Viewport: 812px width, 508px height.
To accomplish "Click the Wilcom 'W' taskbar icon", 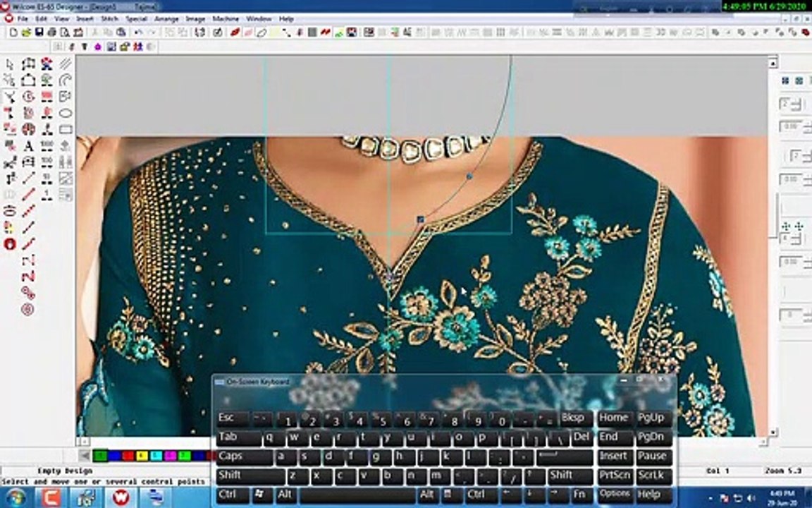I will point(121,497).
